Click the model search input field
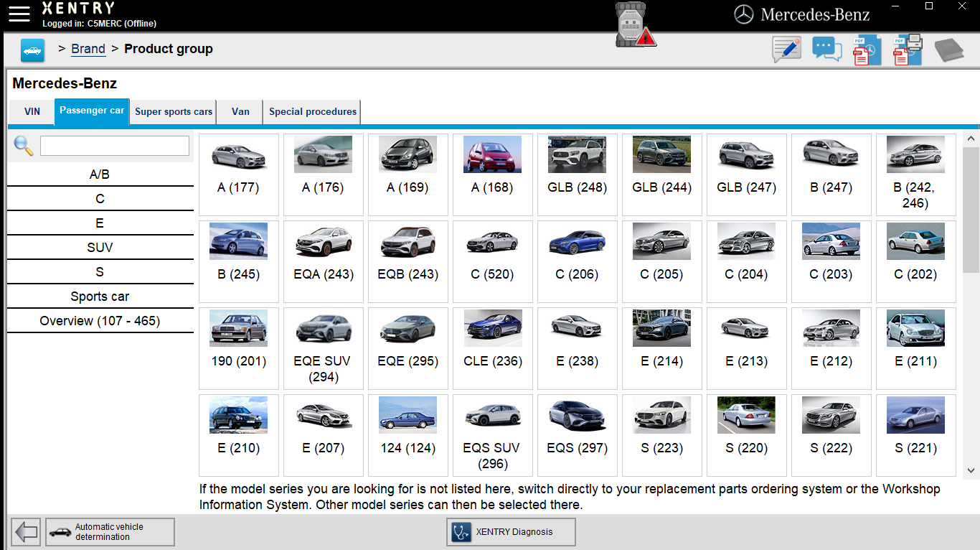980x550 pixels. pyautogui.click(x=115, y=146)
